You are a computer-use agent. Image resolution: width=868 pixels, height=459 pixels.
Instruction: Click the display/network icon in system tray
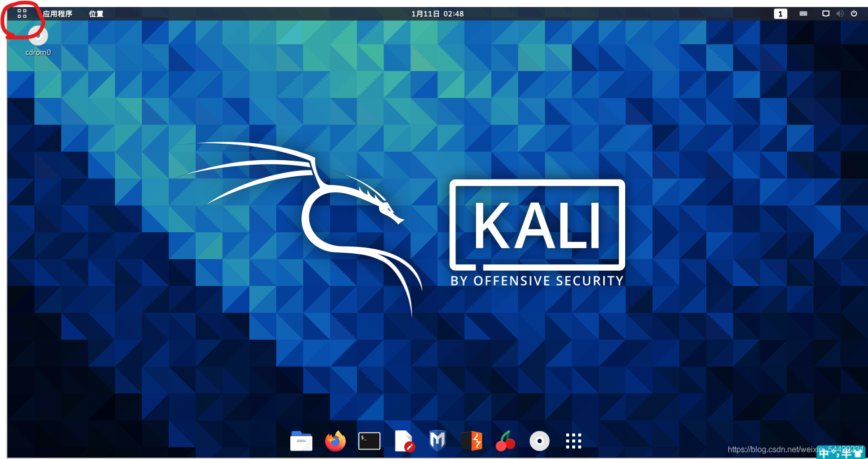tap(826, 14)
